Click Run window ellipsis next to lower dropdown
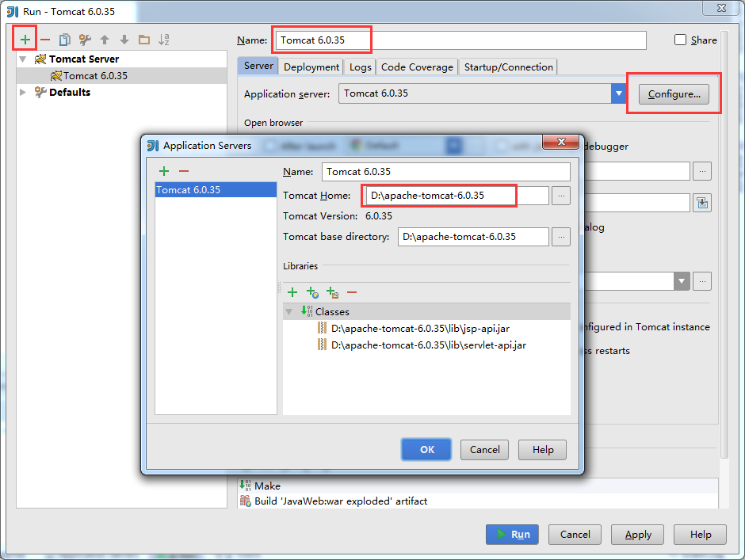Screen dimensions: 745x560 tap(701, 281)
